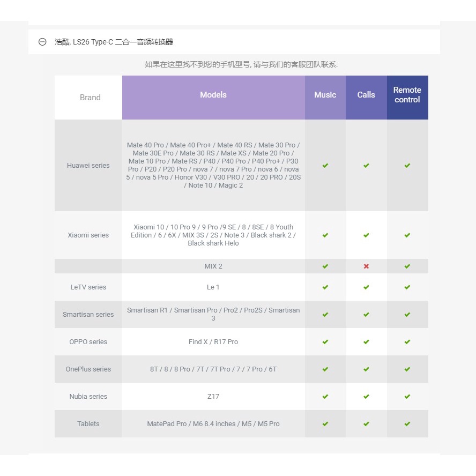Click the customer service contact notice text
Viewport: 476px width, 476px height.
click(x=241, y=64)
